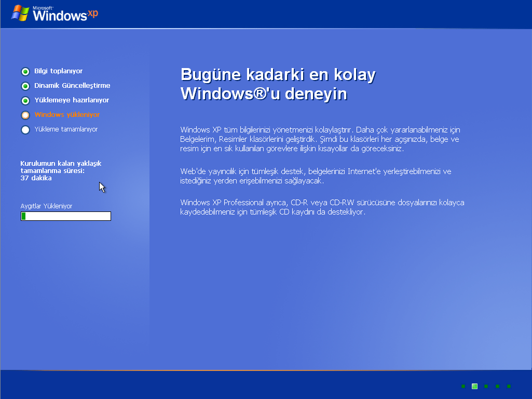Click the green bullet beside Bilgi toplanıyor

click(x=25, y=72)
